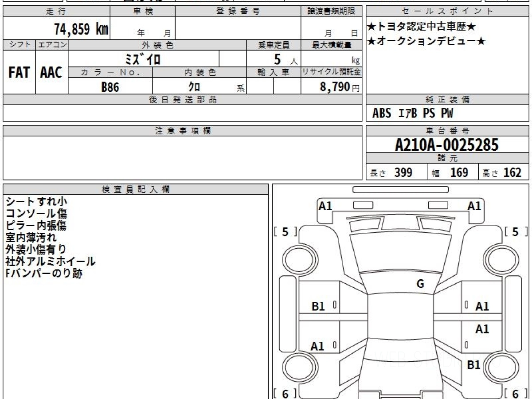This screenshot has width=532, height=399.
Task: Click the equipment line ABS エアB PS PW
Action: pos(413,114)
